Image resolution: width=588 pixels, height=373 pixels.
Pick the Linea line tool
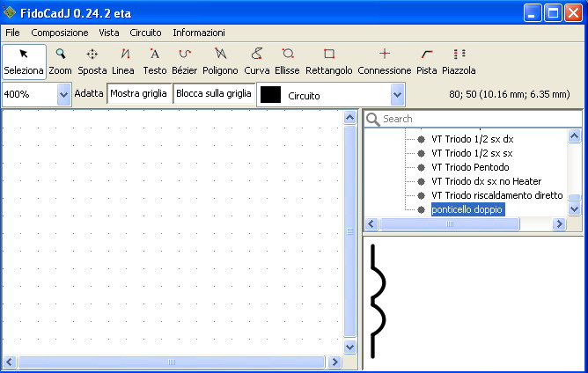124,61
